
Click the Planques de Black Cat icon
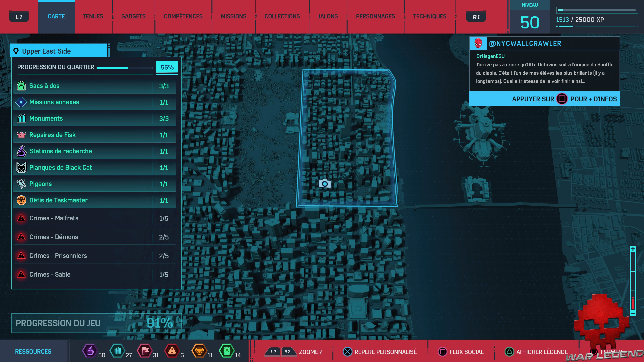[x=21, y=167]
